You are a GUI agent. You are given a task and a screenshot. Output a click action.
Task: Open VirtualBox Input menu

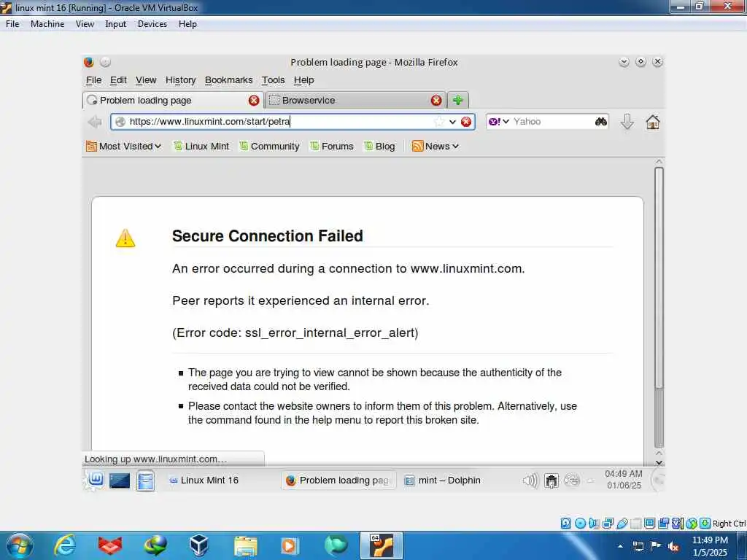click(x=116, y=24)
